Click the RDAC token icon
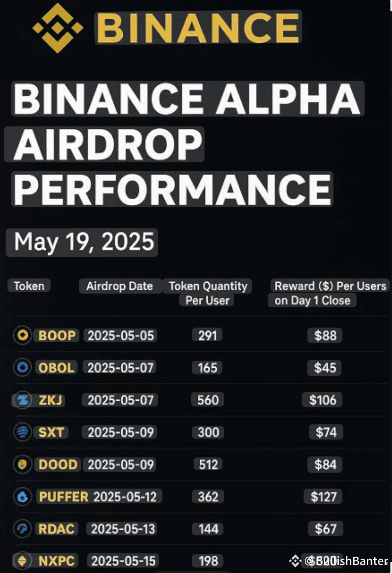The width and height of the screenshot is (392, 573). point(22,529)
